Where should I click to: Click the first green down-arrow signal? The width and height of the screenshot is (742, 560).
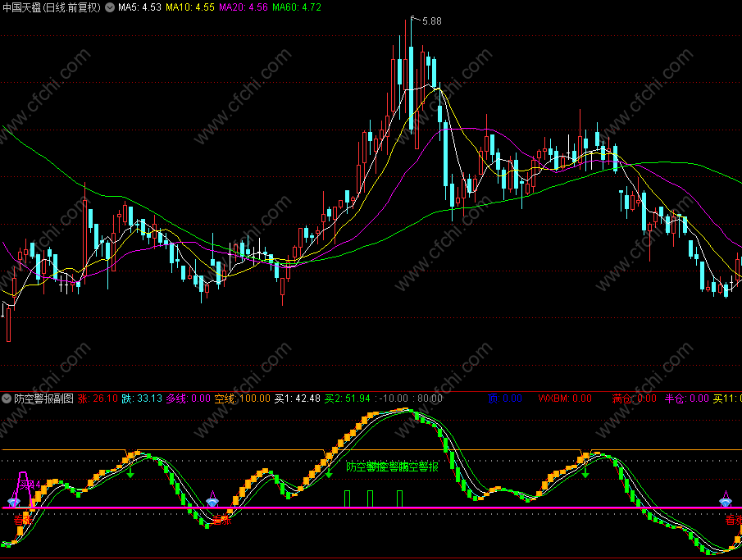click(130, 472)
